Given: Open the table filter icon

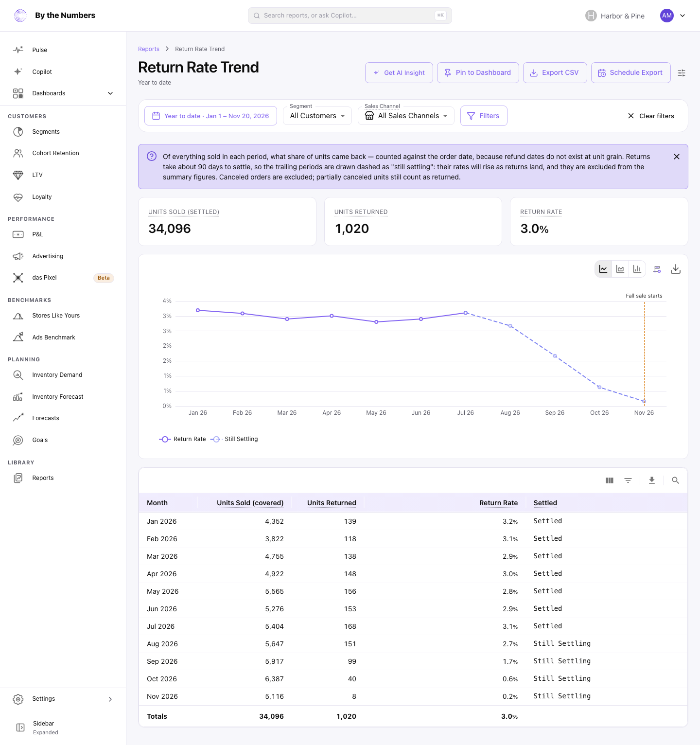Looking at the screenshot, I should 628,480.
